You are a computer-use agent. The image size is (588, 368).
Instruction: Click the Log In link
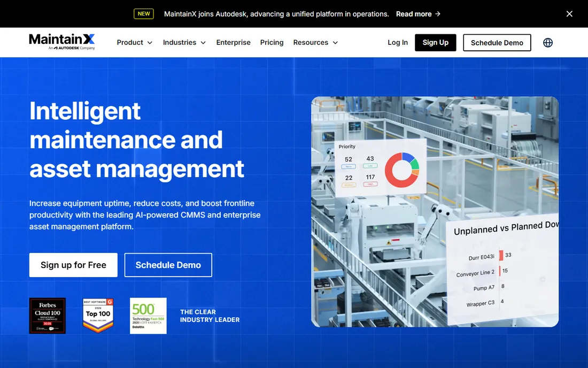398,43
